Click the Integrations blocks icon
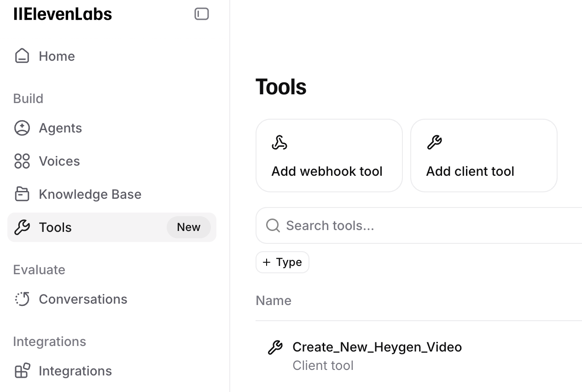 tap(22, 370)
